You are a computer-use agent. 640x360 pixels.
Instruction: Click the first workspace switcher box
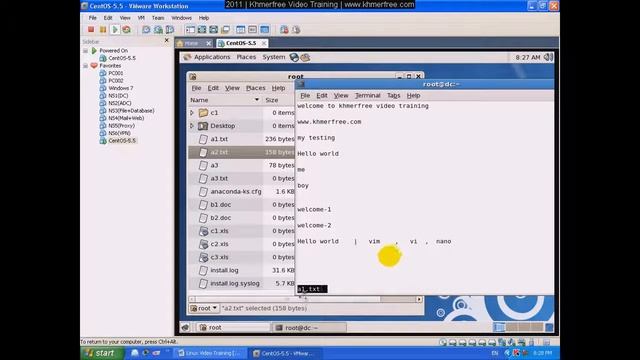(x=499, y=327)
